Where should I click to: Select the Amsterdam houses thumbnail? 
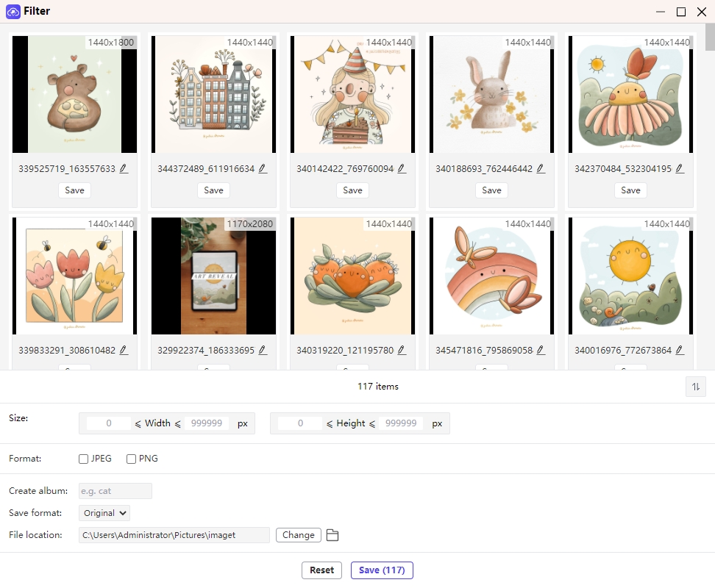(214, 94)
